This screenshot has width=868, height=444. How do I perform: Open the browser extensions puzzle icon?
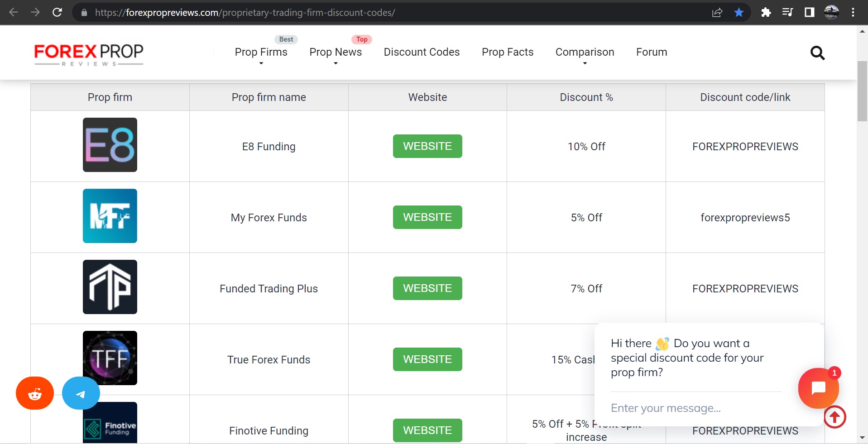(766, 13)
